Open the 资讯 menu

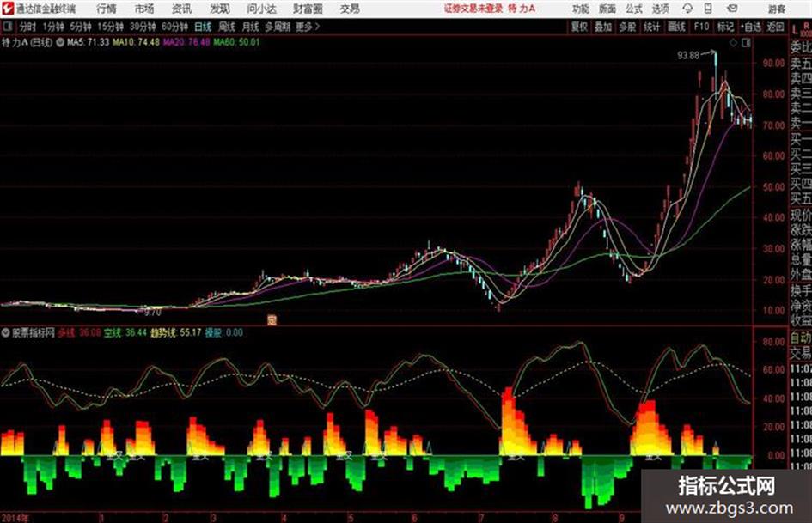(x=182, y=9)
